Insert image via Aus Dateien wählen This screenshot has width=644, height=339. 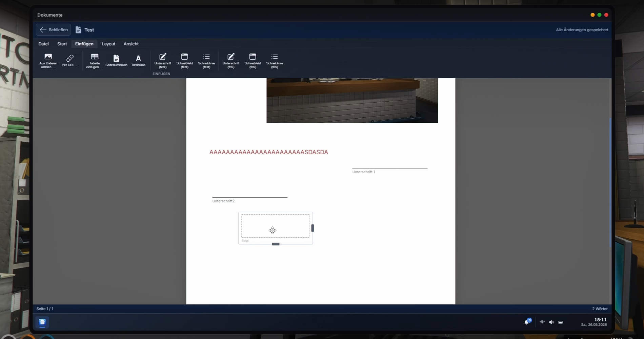48,61
